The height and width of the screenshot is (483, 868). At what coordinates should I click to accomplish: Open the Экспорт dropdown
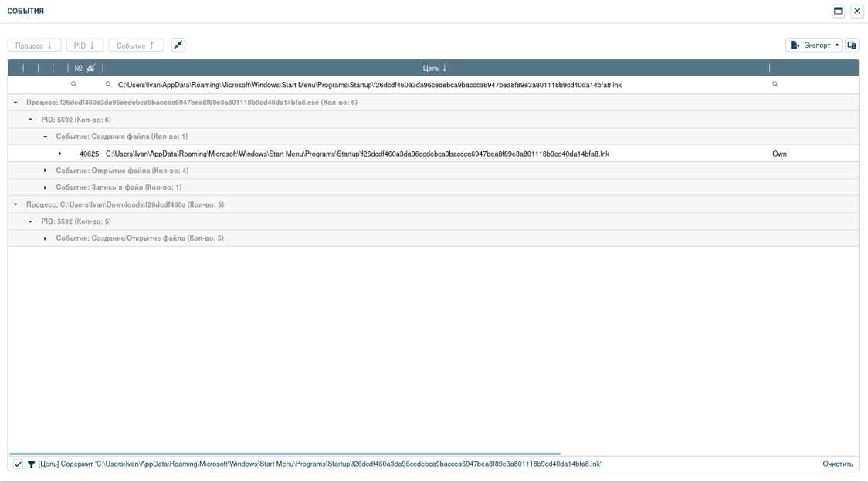pyautogui.click(x=814, y=46)
